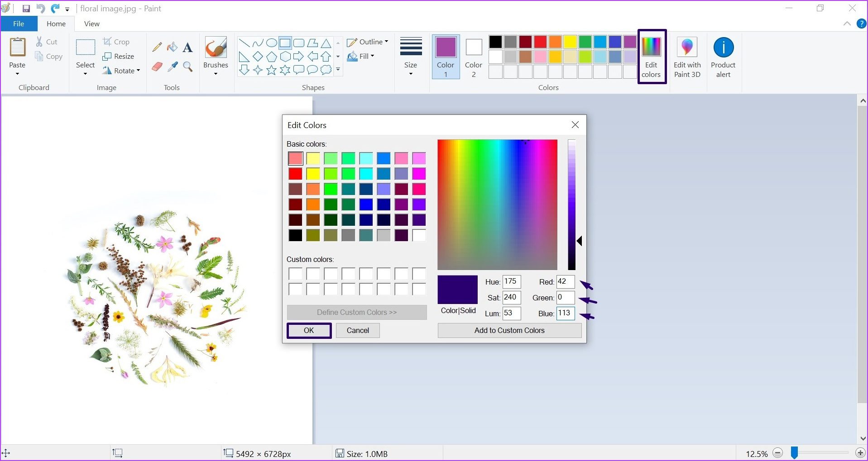Open the File menu
This screenshot has height=461, width=868.
tap(18, 24)
